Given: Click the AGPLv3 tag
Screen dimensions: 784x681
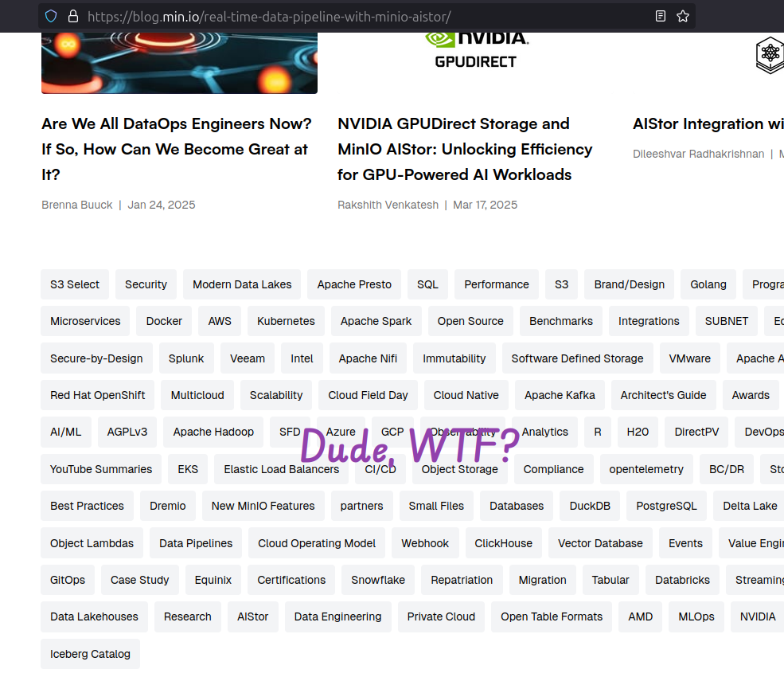Looking at the screenshot, I should 127,432.
